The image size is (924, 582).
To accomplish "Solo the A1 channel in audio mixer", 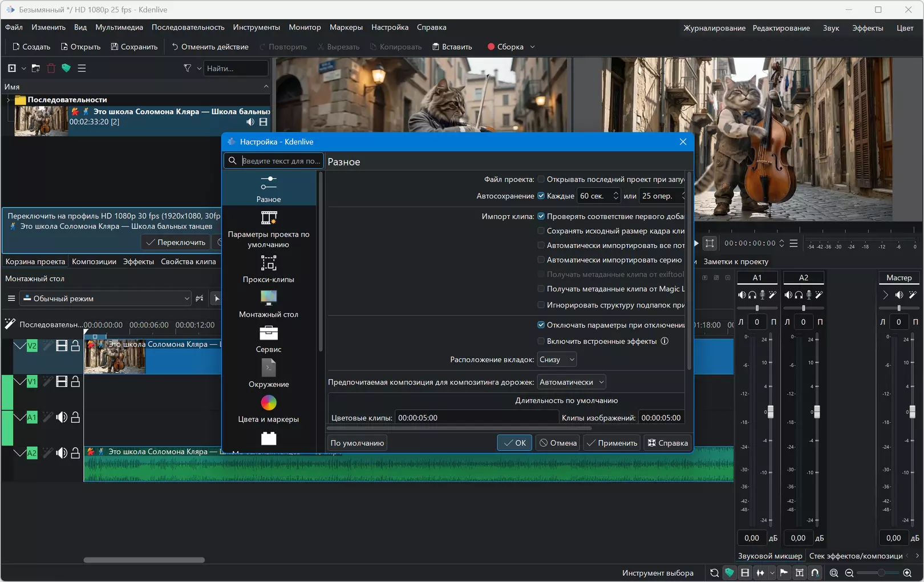I will 752,295.
